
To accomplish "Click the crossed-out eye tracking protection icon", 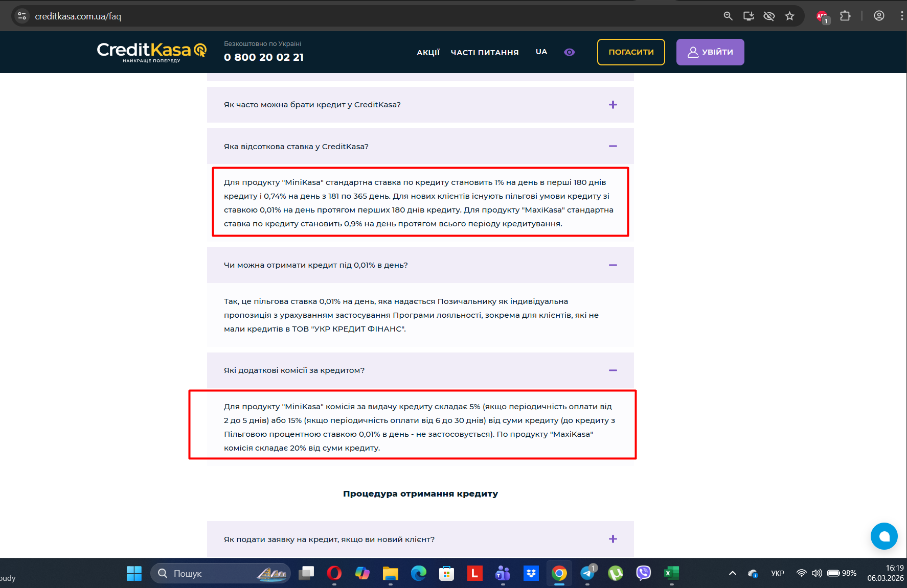I will click(769, 16).
